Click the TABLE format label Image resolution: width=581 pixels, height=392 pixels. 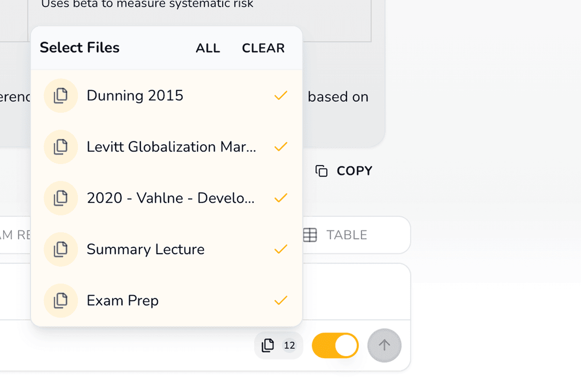(347, 235)
